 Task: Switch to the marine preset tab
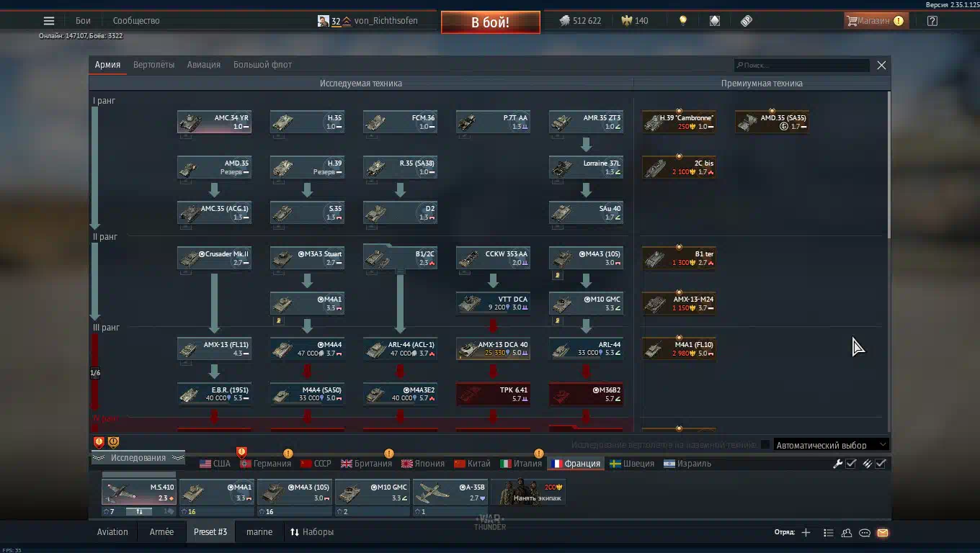coord(259,532)
